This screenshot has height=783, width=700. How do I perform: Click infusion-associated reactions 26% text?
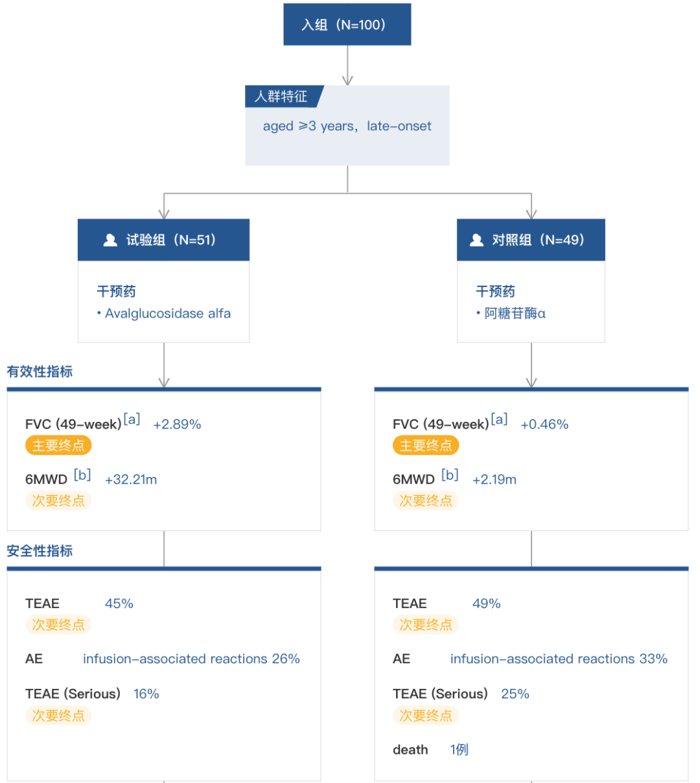[191, 659]
